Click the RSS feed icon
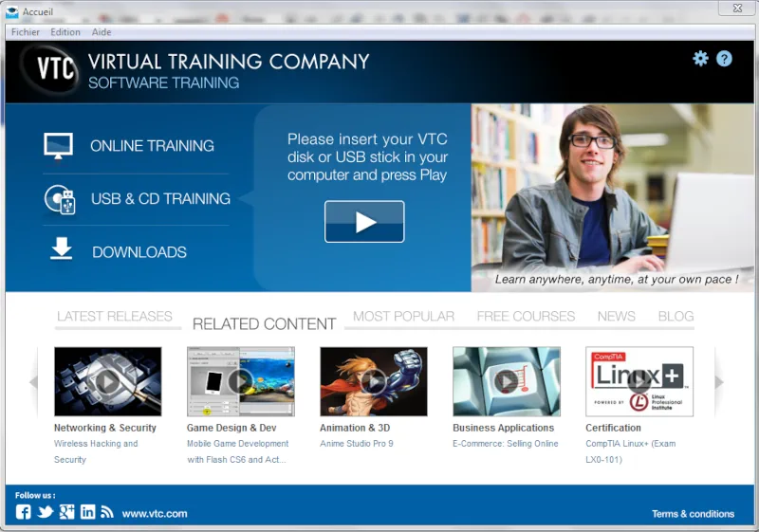Viewport: 759px width, 532px height. click(x=107, y=512)
